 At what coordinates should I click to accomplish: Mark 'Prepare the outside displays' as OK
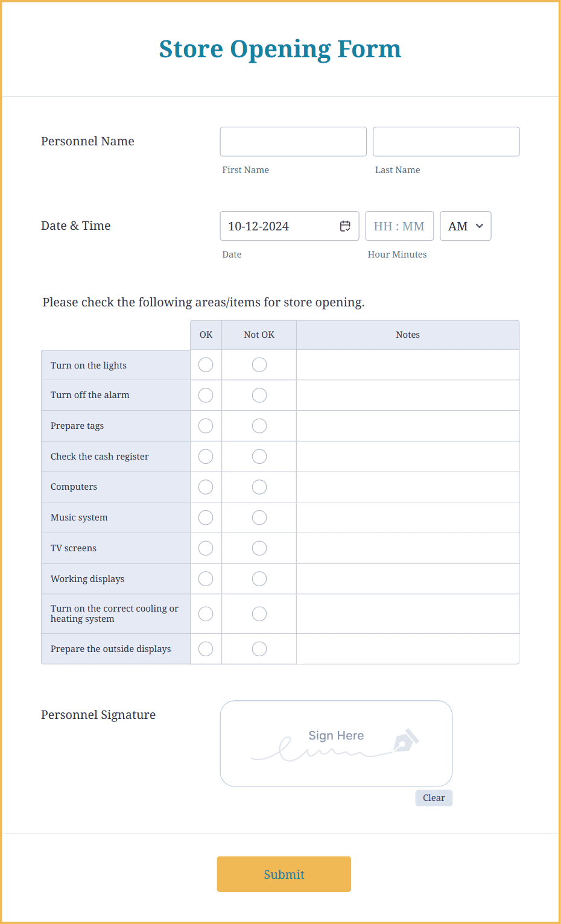(x=206, y=648)
